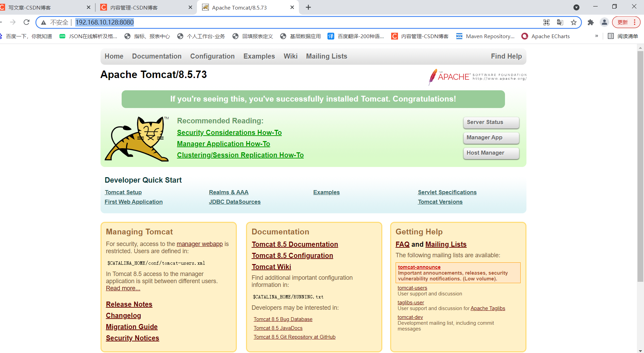Open the 个人工作台-业务 bookmark
This screenshot has width=644, height=353.
coord(201,36)
